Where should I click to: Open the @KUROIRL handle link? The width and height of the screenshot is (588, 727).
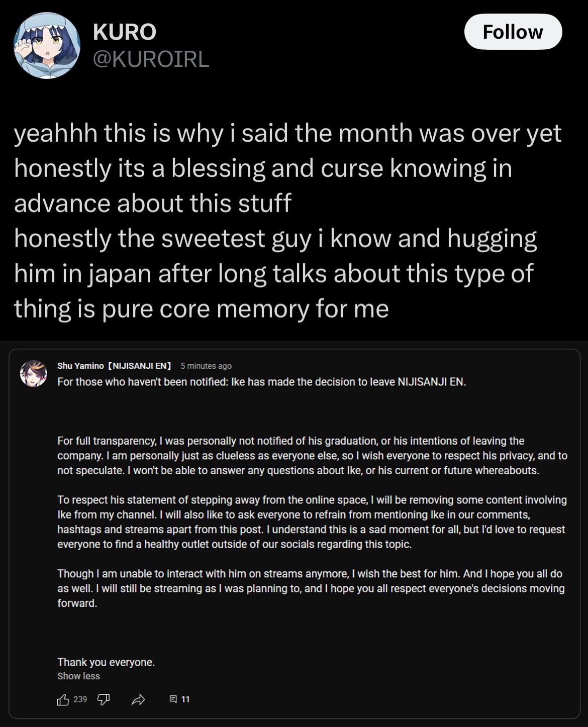151,59
